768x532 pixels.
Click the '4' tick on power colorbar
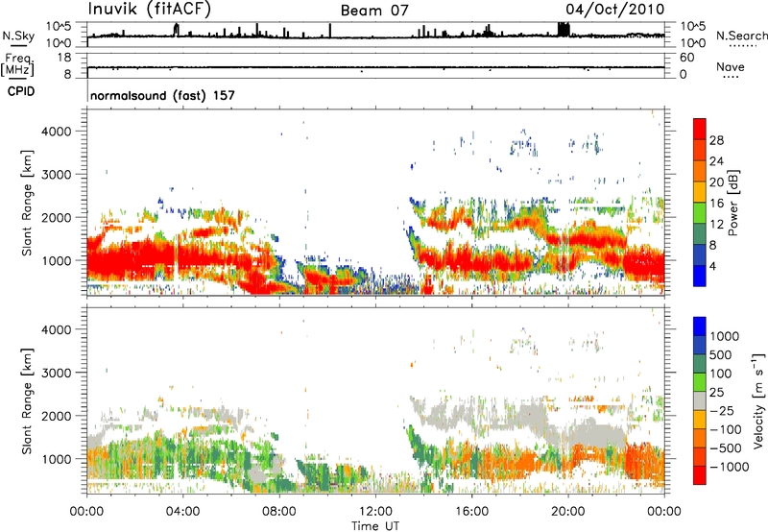[x=713, y=266]
